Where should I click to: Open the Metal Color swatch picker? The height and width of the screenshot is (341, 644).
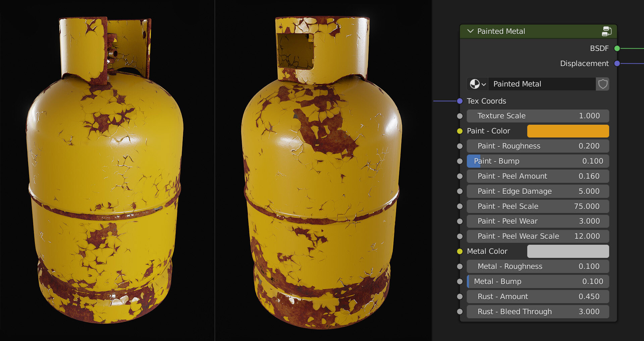click(568, 251)
